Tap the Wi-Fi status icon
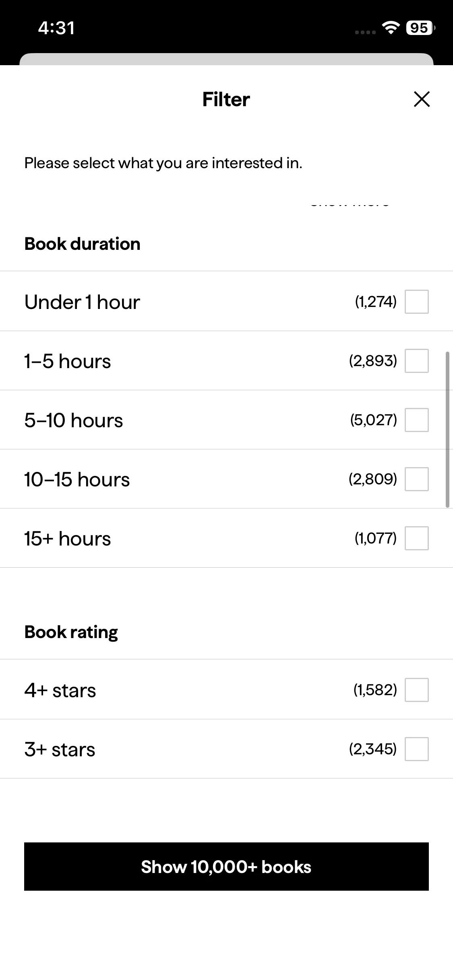The image size is (453, 980). pyautogui.click(x=390, y=28)
